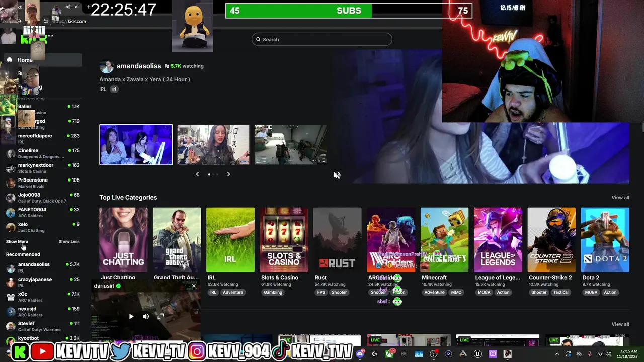
Task: Play the dariusirl mini player
Action: [131, 316]
